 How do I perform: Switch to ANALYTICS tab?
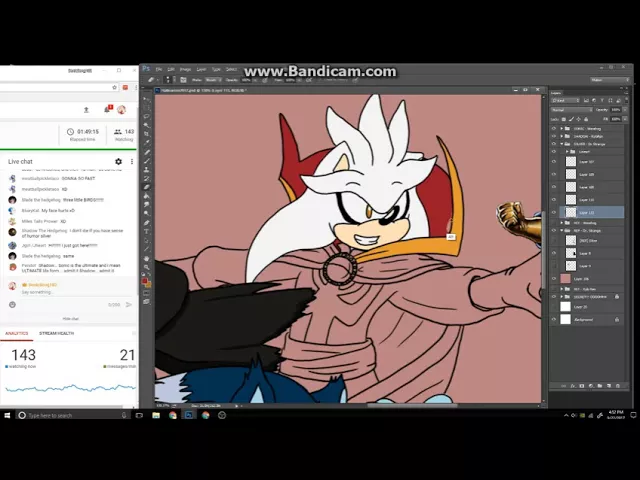(17, 333)
